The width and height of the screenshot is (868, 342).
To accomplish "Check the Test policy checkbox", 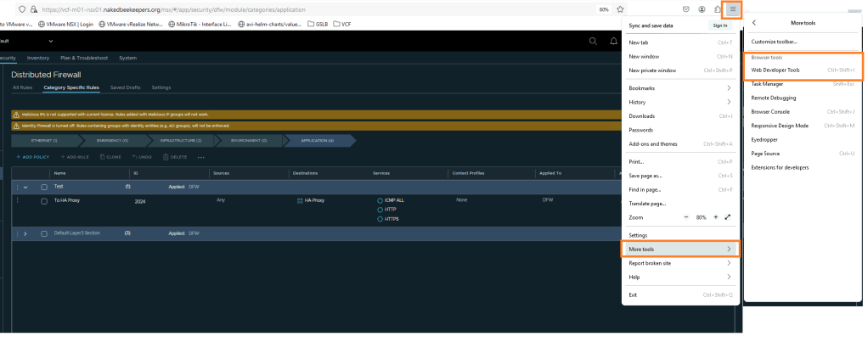I will click(44, 186).
